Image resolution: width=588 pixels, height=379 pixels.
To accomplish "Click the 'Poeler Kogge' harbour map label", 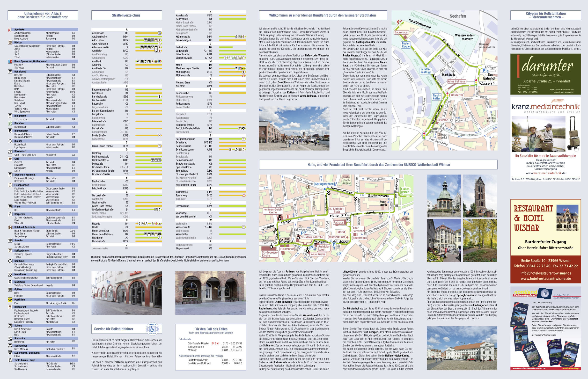I will (x=406, y=45).
